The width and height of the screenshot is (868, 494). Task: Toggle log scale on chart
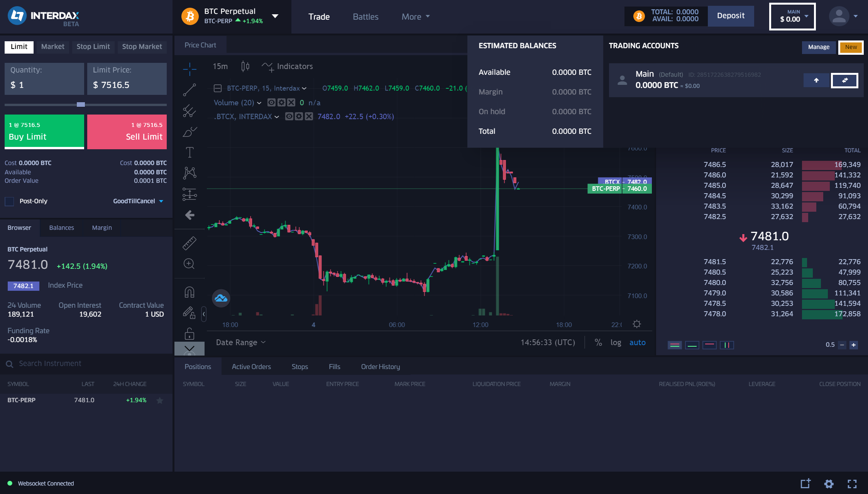[x=616, y=342]
